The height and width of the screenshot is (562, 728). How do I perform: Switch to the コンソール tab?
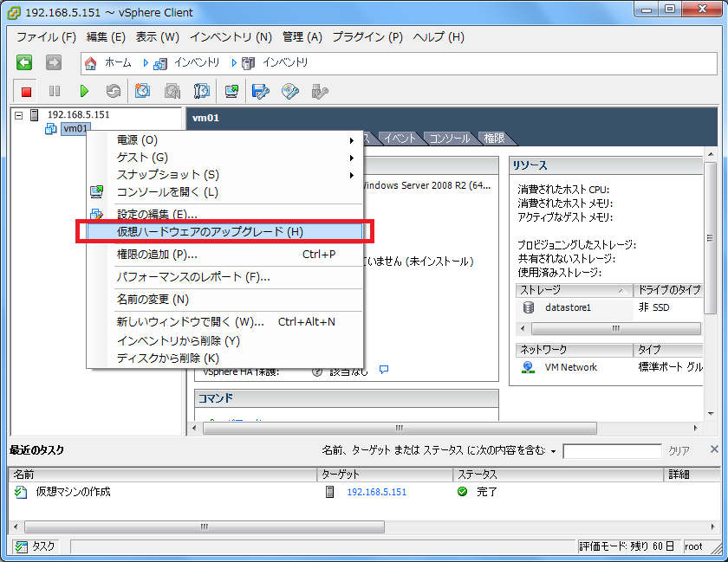click(450, 139)
